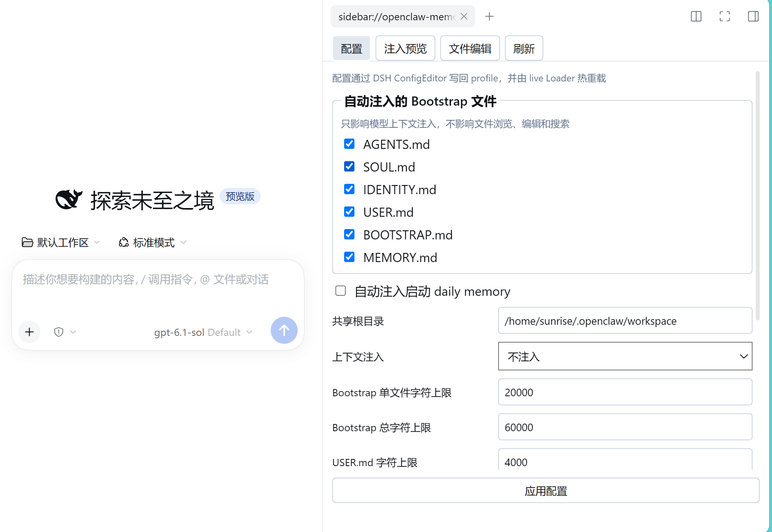Click the AGENTS.md label text
This screenshot has width=772, height=532.
(x=397, y=144)
